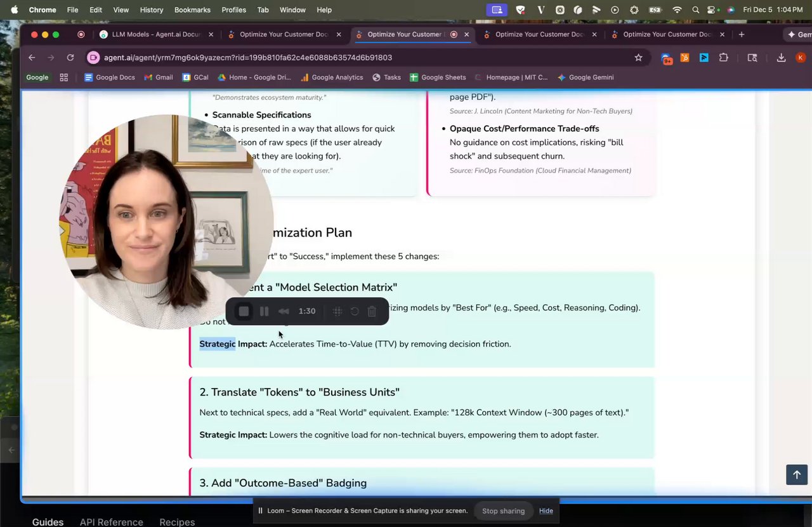Image resolution: width=812 pixels, height=527 pixels.
Task: Switch to the Recipes tab in the background window
Action: pos(177,522)
